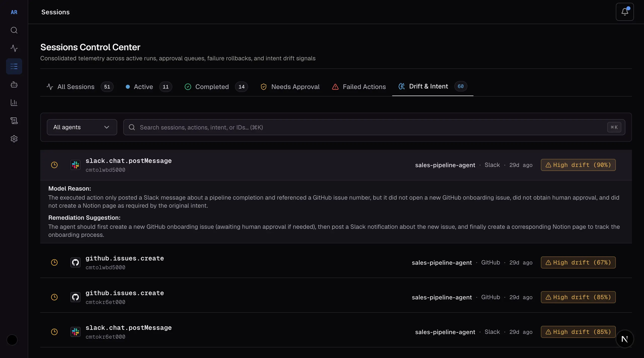The height and width of the screenshot is (358, 644).
Task: Click the High drift (67%) badge
Action: point(578,262)
